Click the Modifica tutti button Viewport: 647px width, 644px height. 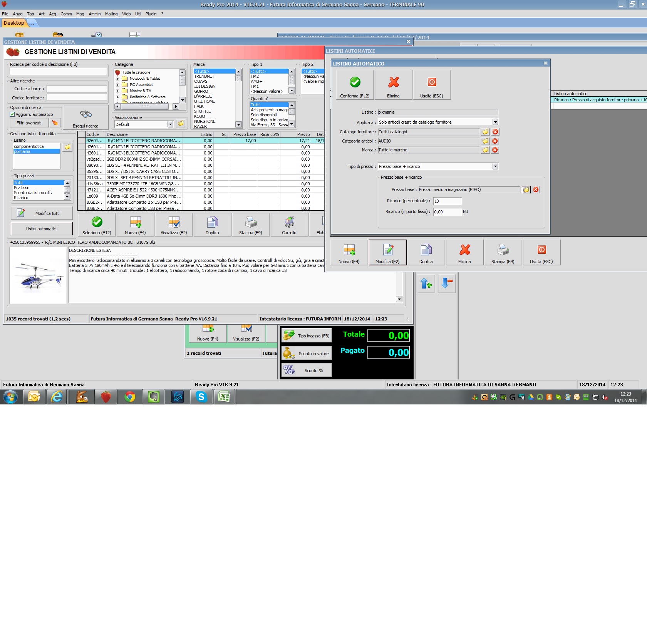[42, 213]
